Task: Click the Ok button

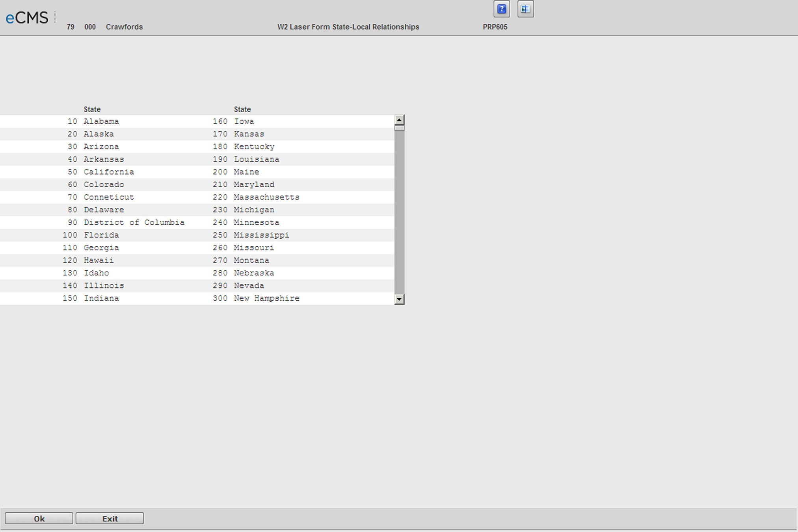Action: point(39,519)
